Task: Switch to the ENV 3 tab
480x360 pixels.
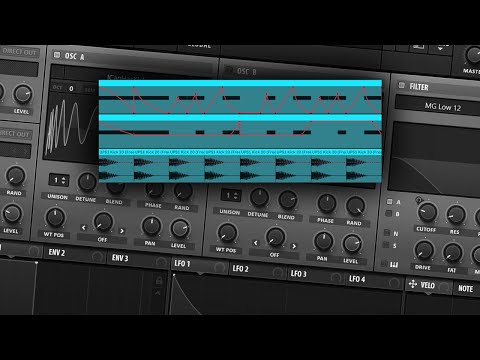Action: [120, 258]
